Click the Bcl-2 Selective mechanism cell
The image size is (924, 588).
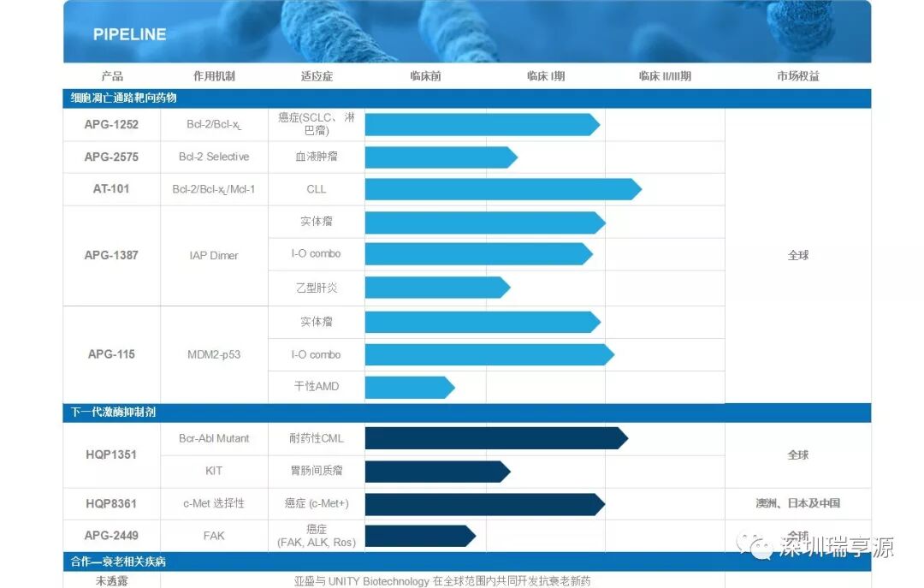214,157
